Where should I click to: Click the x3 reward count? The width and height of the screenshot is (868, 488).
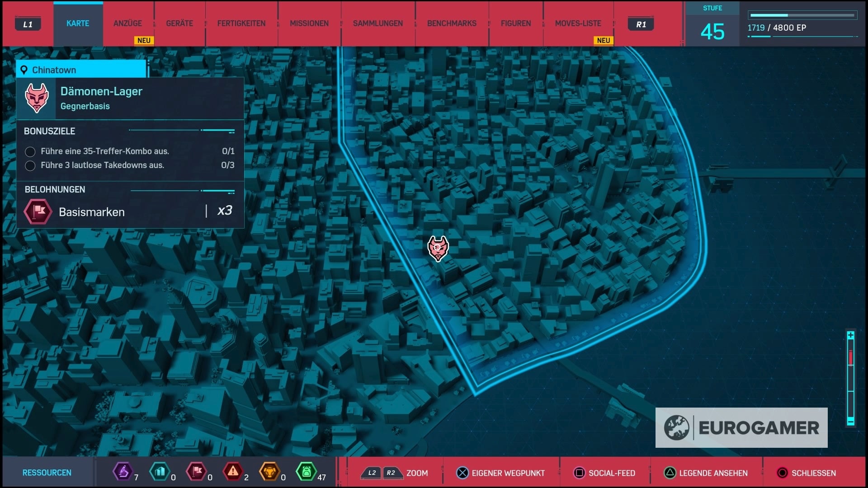click(x=225, y=211)
